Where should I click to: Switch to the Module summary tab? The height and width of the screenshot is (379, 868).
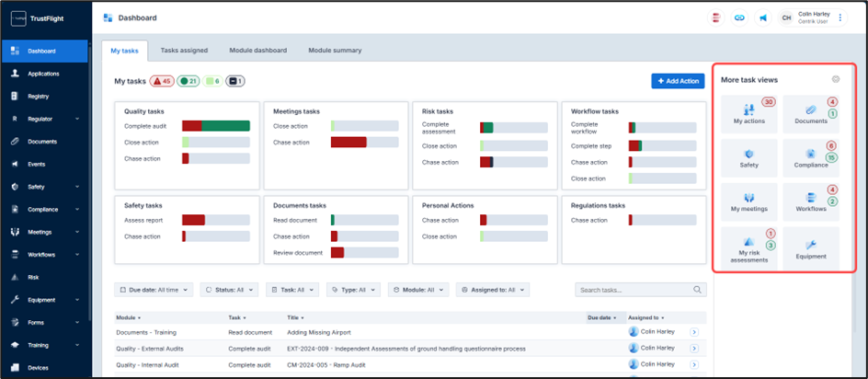point(335,51)
